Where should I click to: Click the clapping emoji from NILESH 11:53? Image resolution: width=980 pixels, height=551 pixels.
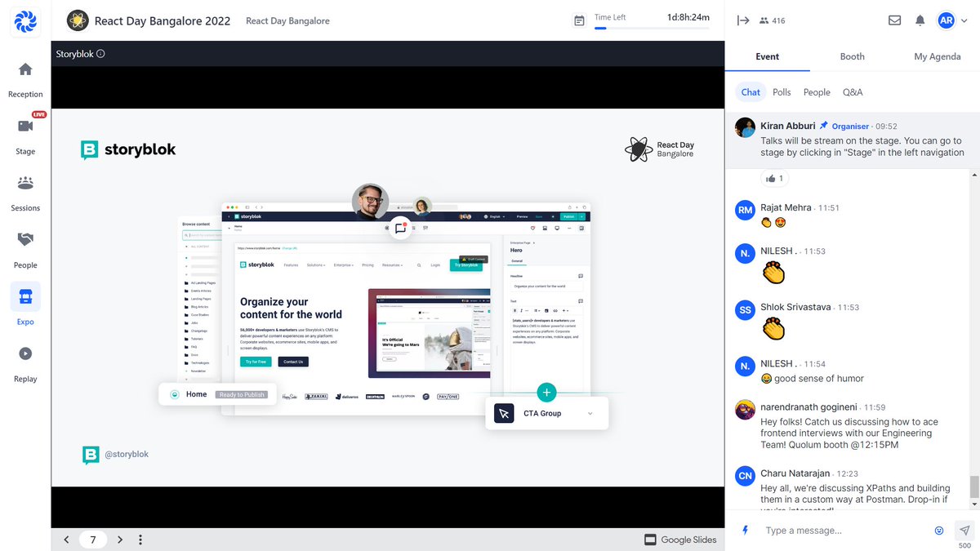coord(773,272)
